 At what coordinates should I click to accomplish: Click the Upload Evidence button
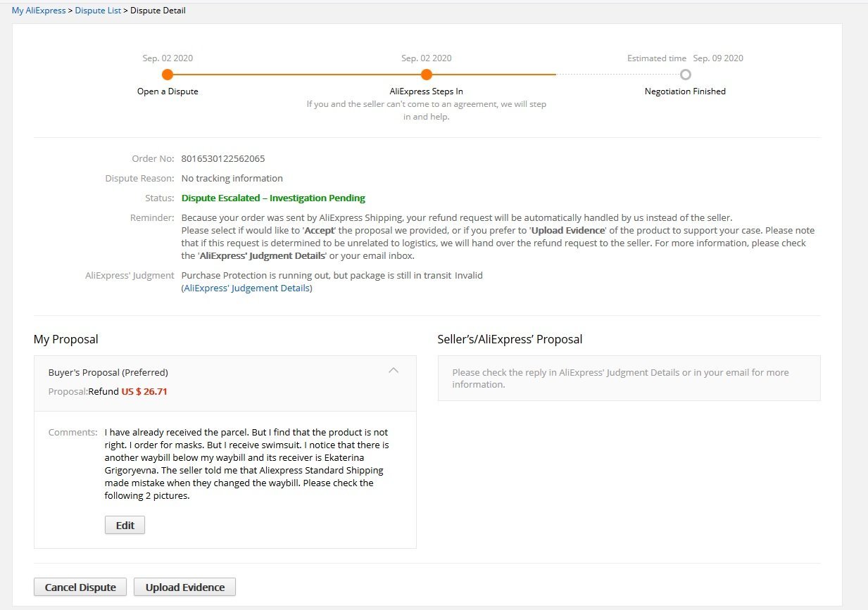pos(184,587)
